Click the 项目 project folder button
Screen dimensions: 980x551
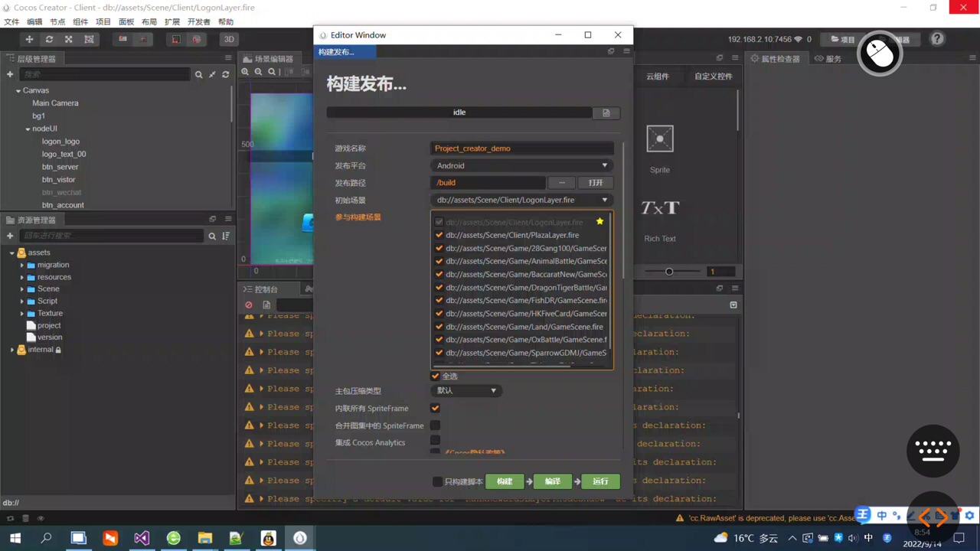tap(843, 39)
